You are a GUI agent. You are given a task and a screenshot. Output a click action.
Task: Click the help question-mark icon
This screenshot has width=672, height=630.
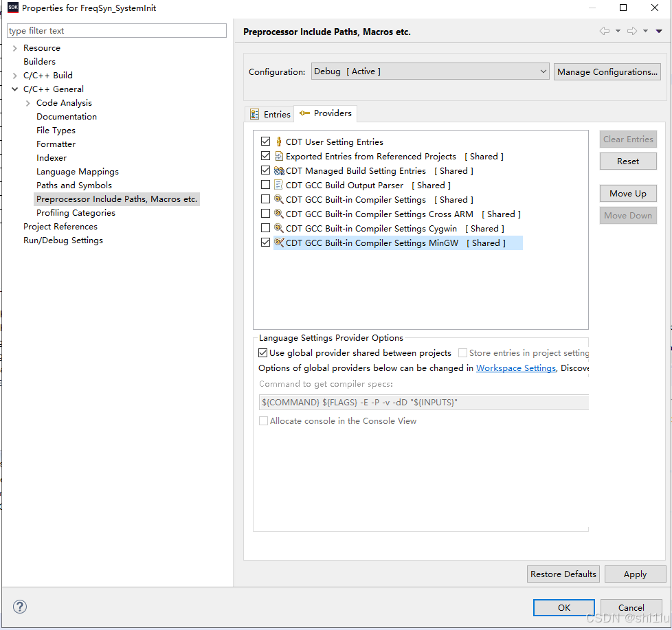click(x=19, y=607)
